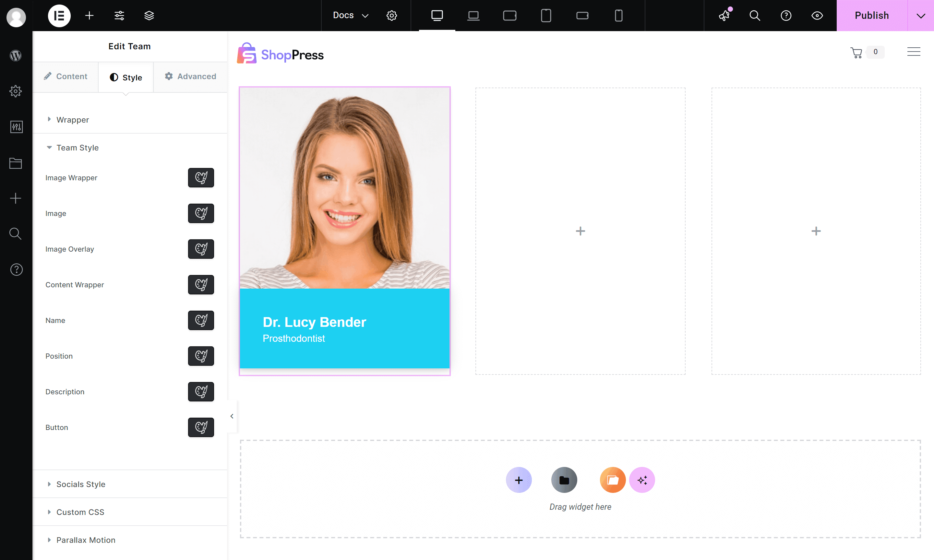Toggle preview changes eye icon
The image size is (934, 560).
[x=817, y=16]
